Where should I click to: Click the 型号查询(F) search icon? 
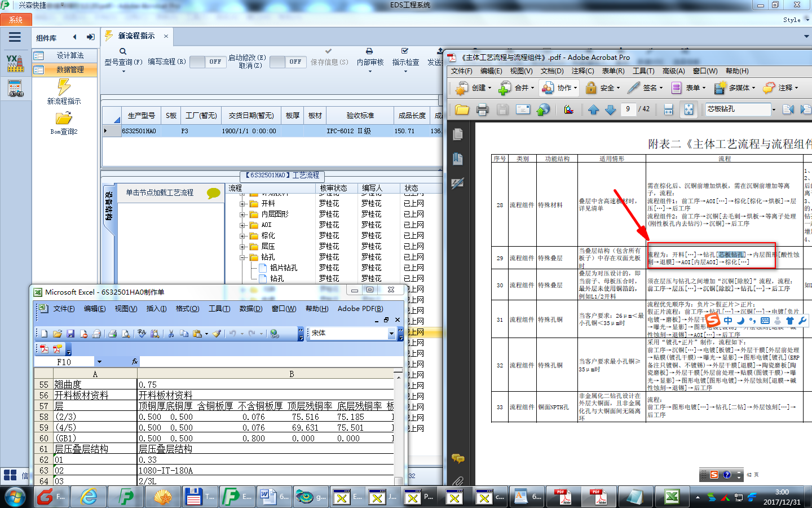click(x=123, y=51)
